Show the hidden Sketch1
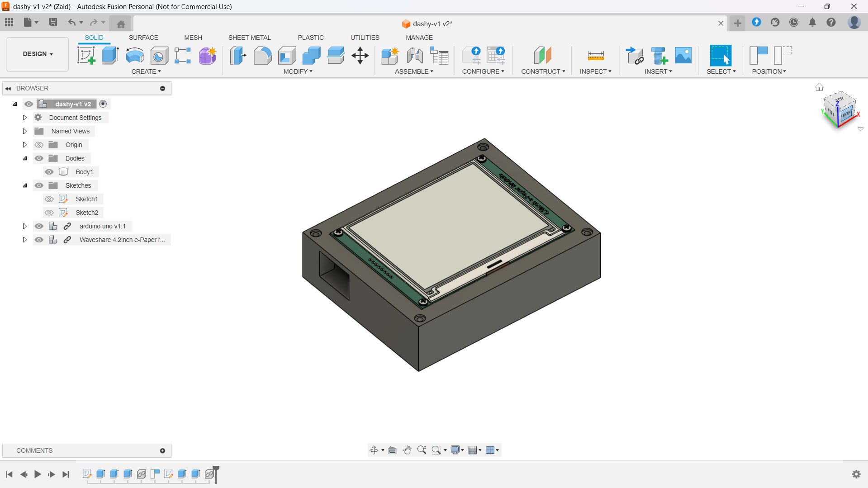Viewport: 868px width, 488px height. pos(49,199)
